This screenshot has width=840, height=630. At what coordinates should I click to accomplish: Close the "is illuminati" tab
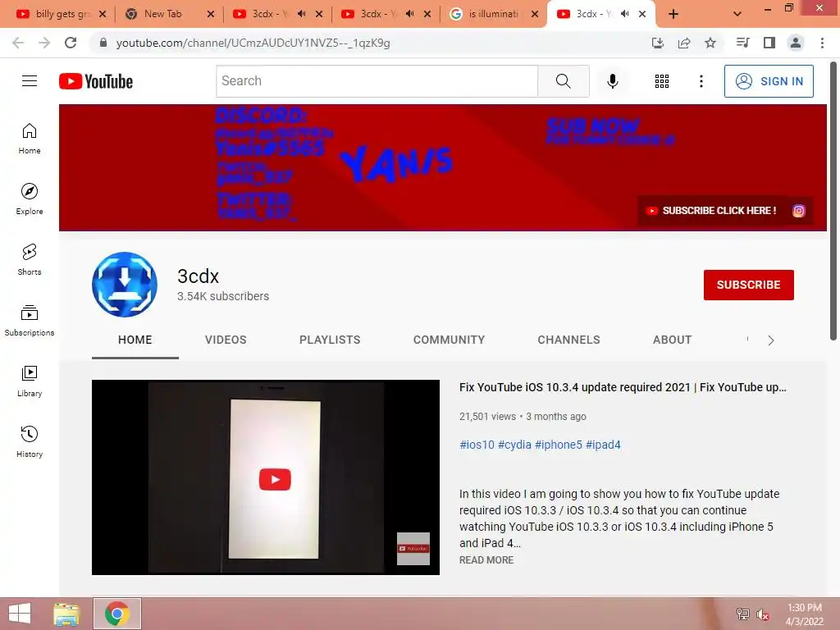coord(535,14)
